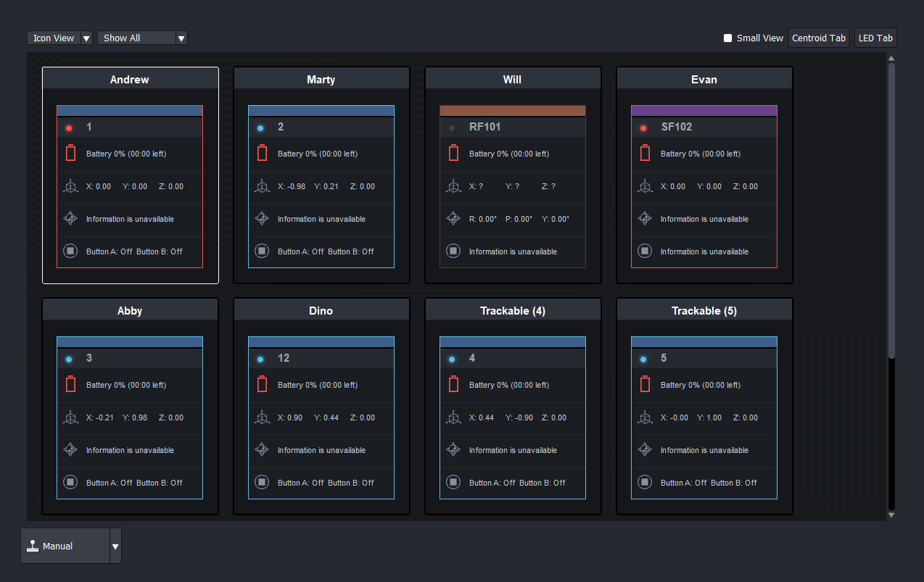Click the purple color bar on SF102

pyautogui.click(x=704, y=109)
